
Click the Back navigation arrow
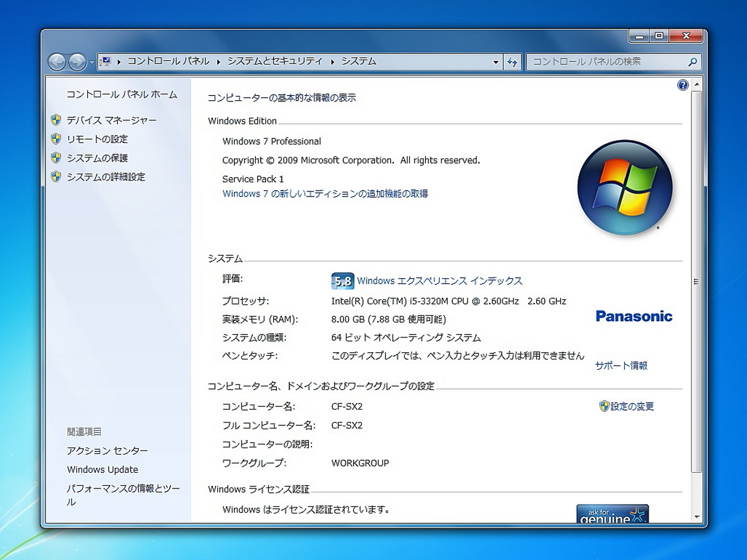tap(57, 62)
